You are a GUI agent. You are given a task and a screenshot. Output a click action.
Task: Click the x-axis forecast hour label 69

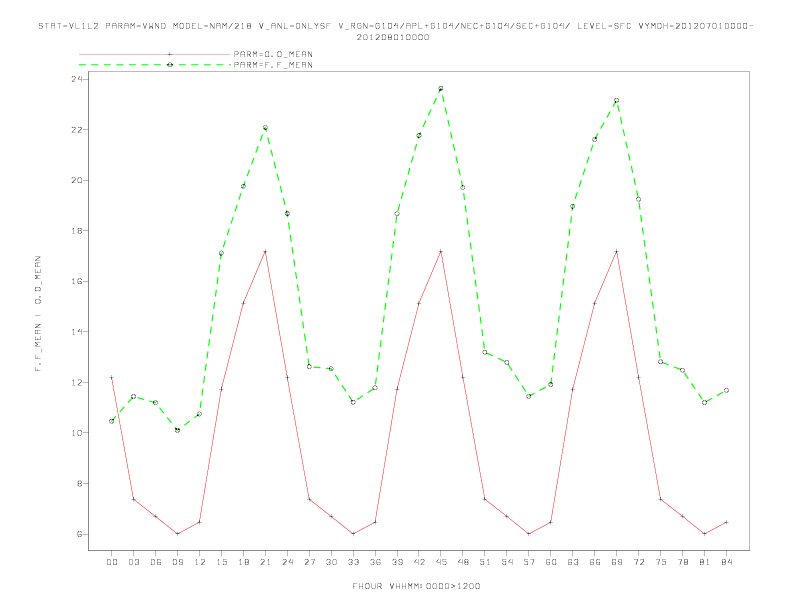tap(617, 562)
